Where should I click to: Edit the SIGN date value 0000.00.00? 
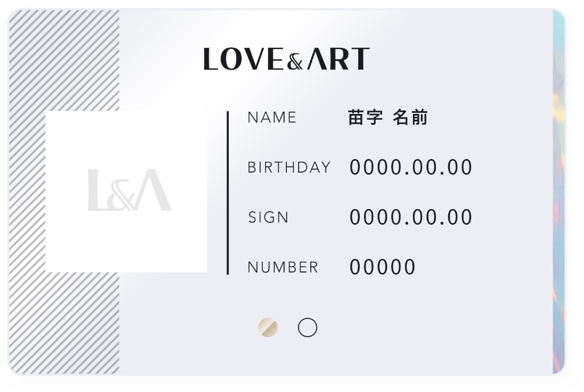pyautogui.click(x=411, y=218)
